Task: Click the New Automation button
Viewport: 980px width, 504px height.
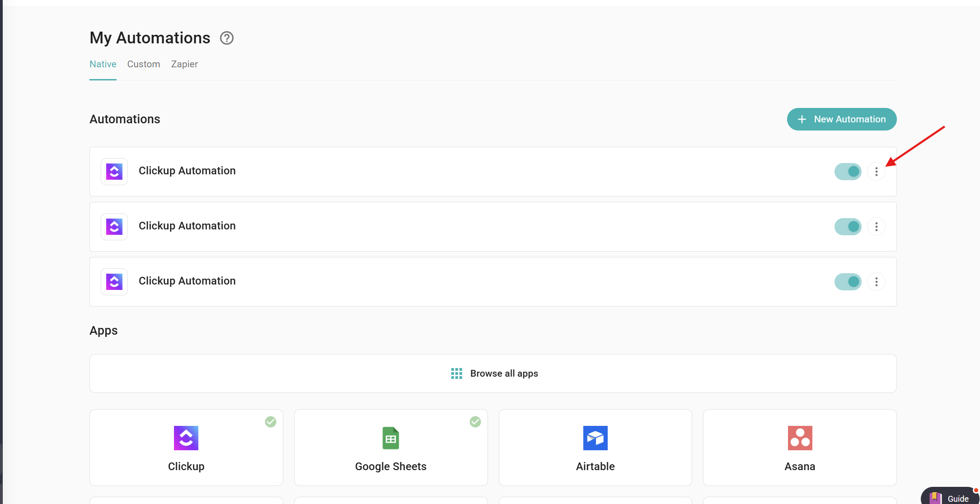Action: (x=841, y=119)
